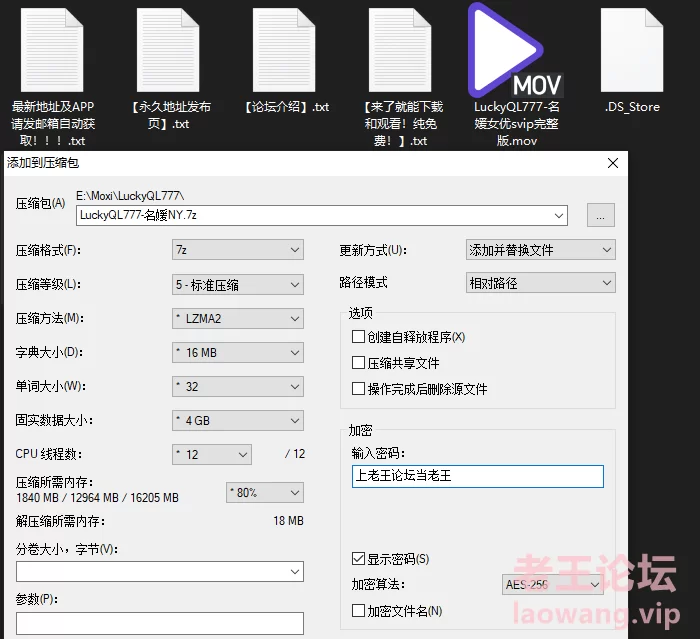Click the path text E:\Moxi\LuckyQL777\
Viewport: 700px width, 639px height.
point(130,196)
